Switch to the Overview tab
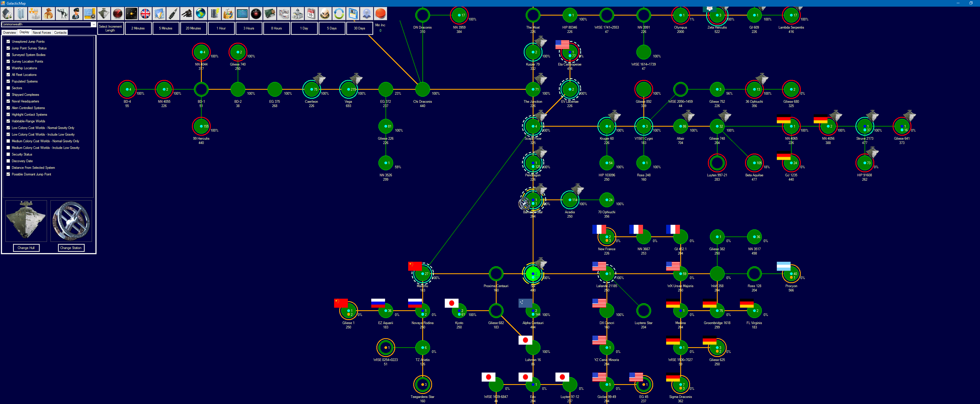This screenshot has width=980, height=404. pos(10,33)
